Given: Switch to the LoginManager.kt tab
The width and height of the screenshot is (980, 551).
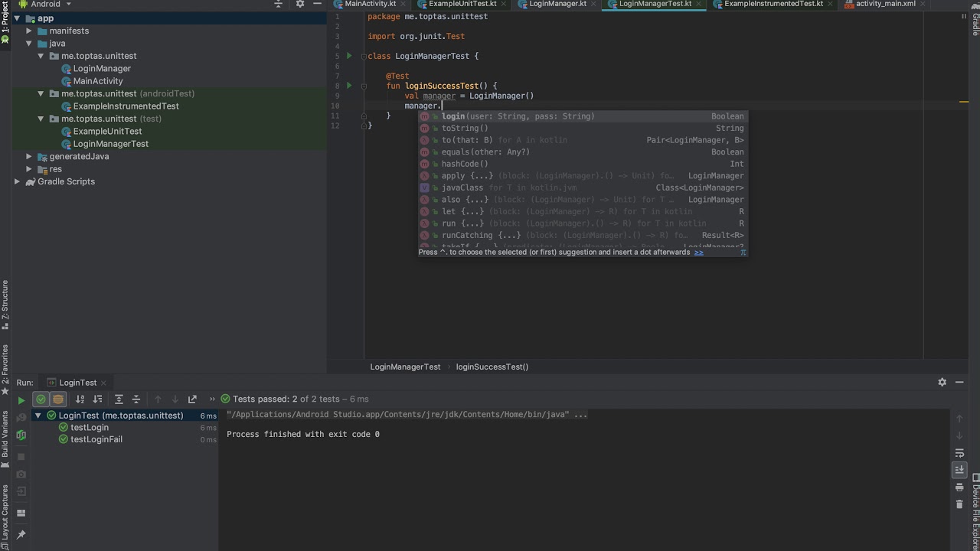Looking at the screenshot, I should [557, 4].
